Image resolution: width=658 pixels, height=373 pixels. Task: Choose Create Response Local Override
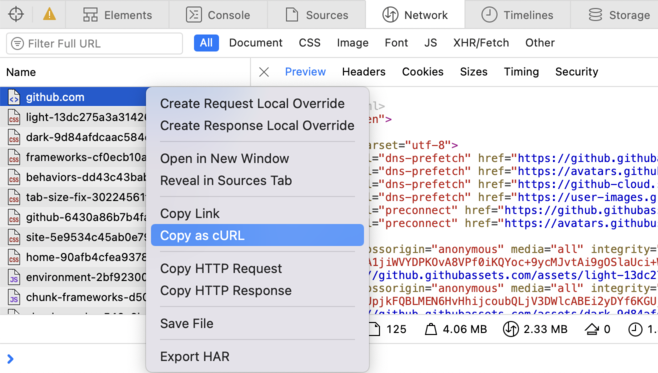point(257,125)
